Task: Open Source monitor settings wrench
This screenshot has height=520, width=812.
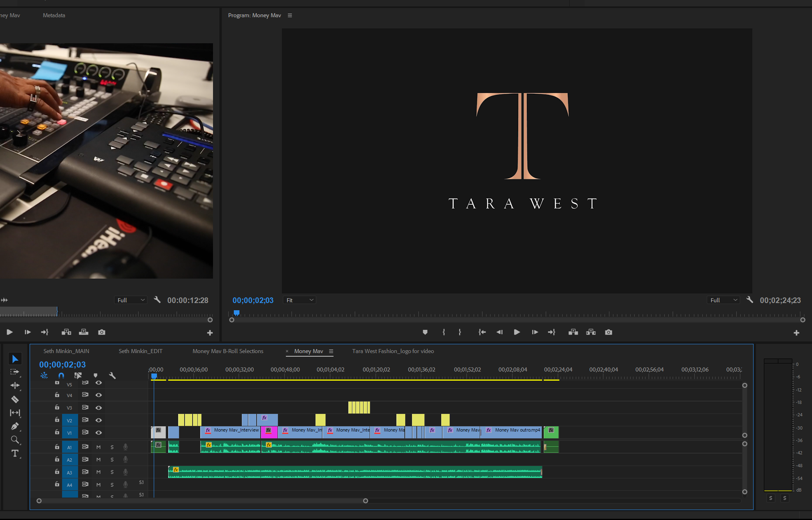Action: (157, 300)
